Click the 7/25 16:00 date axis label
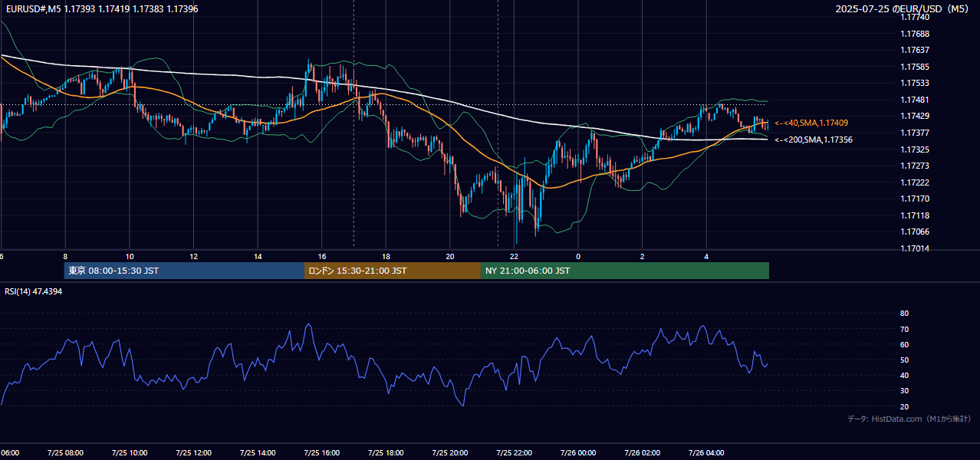Image resolution: width=980 pixels, height=460 pixels. [x=322, y=452]
